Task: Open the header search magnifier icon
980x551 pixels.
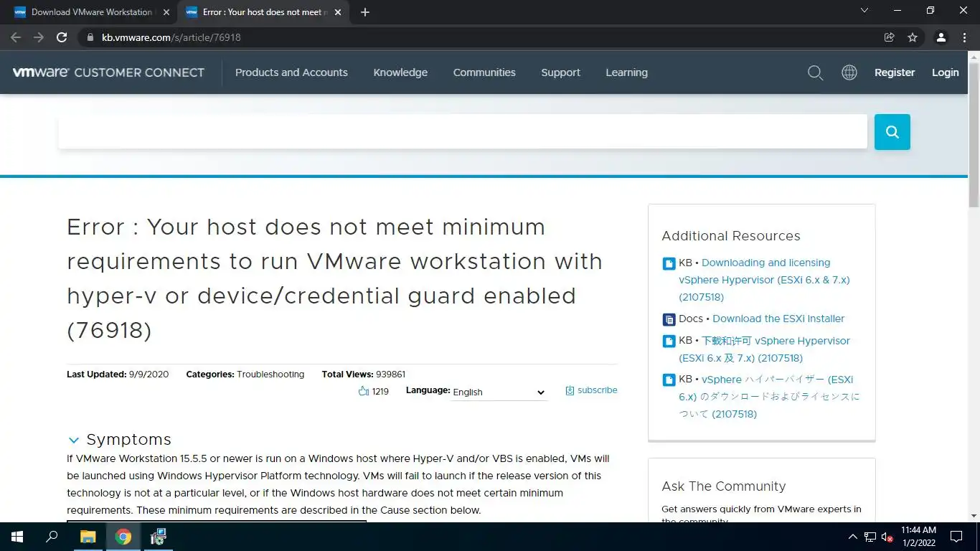Action: point(815,72)
